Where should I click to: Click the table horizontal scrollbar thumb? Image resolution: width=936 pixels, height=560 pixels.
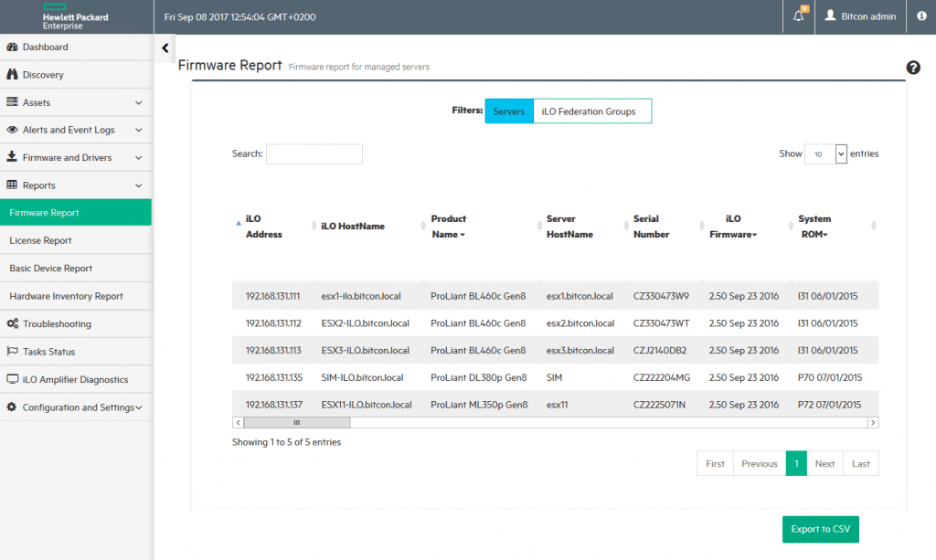click(297, 422)
